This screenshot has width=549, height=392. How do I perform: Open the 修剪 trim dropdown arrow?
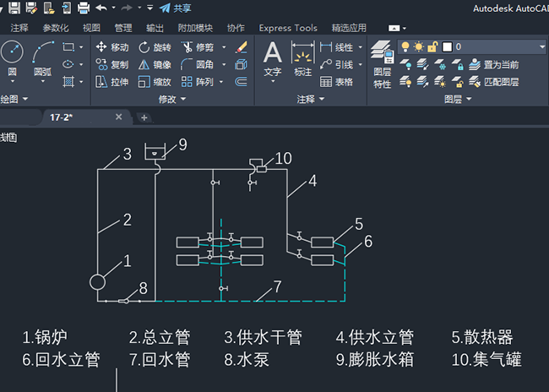point(224,47)
